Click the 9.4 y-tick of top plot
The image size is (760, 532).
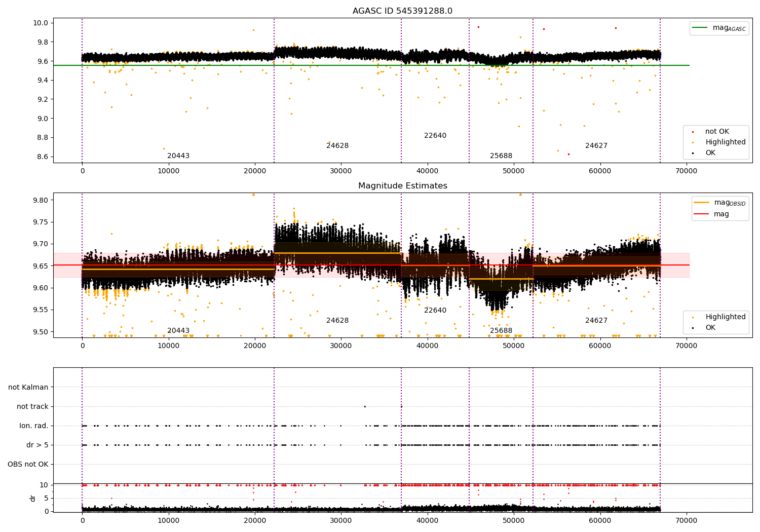point(43,80)
